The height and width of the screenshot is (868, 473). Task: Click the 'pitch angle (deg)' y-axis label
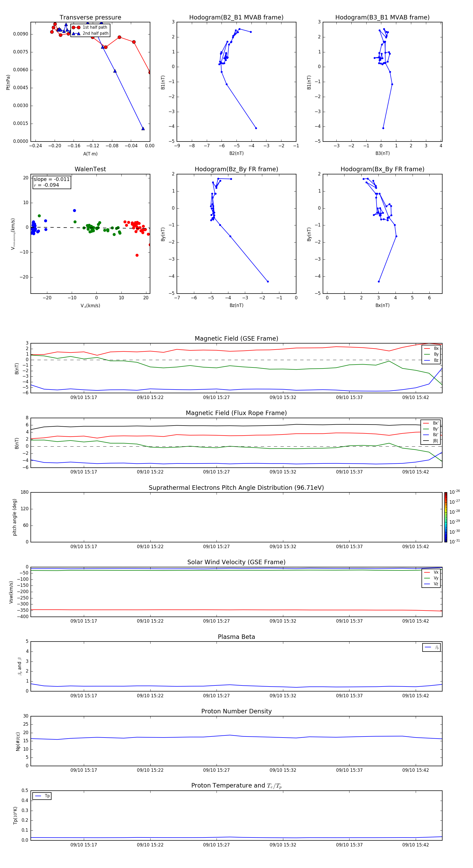tap(14, 517)
